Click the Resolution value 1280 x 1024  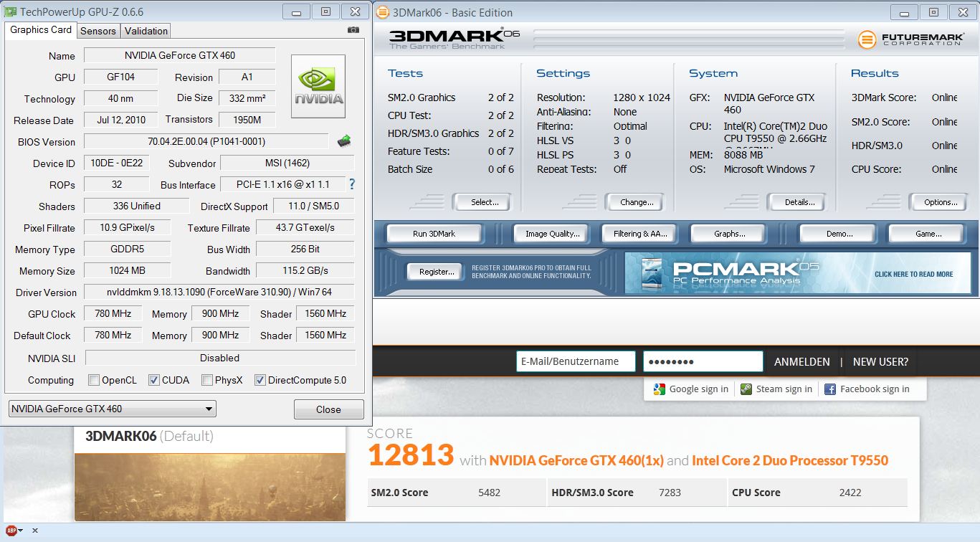click(642, 98)
